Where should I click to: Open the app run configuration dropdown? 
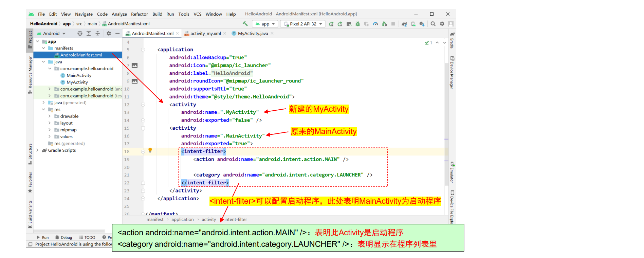[265, 24]
